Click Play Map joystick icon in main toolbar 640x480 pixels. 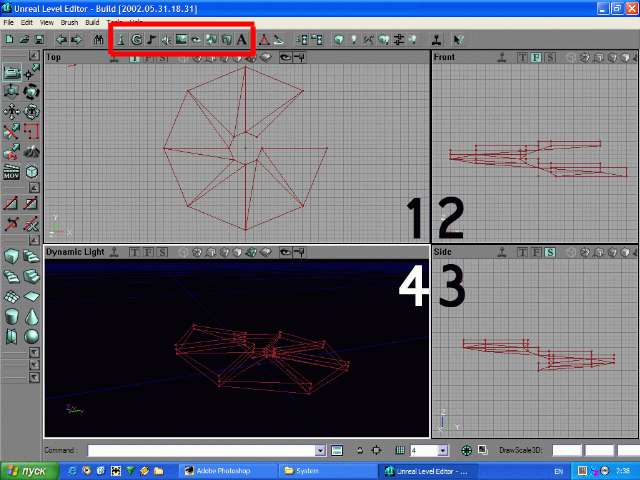[437, 40]
